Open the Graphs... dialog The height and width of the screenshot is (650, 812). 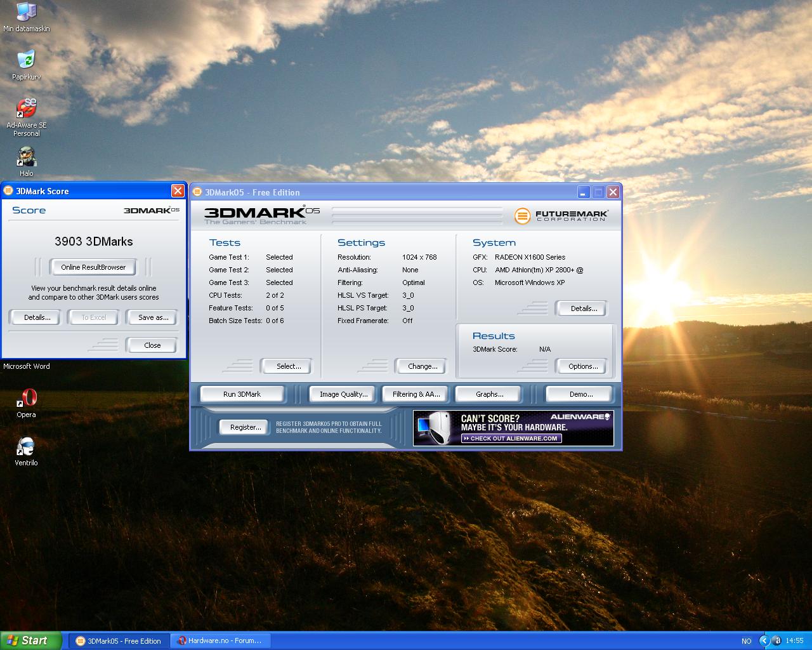click(x=489, y=394)
